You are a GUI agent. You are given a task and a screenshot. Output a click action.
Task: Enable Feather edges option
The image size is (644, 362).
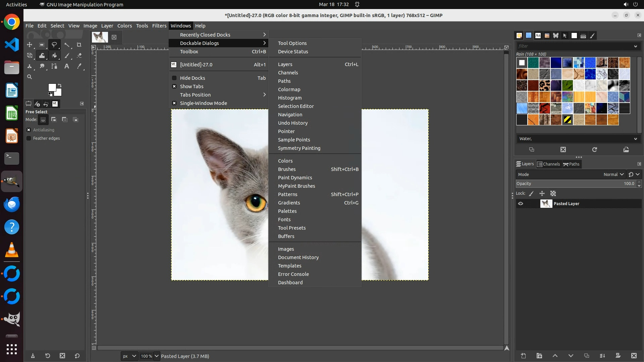point(29,138)
